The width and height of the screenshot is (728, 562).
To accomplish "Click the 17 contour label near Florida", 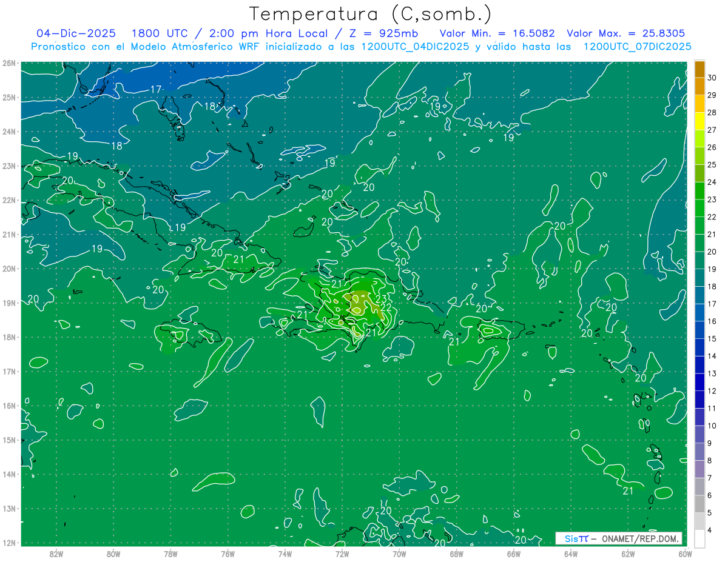I will tap(156, 89).
